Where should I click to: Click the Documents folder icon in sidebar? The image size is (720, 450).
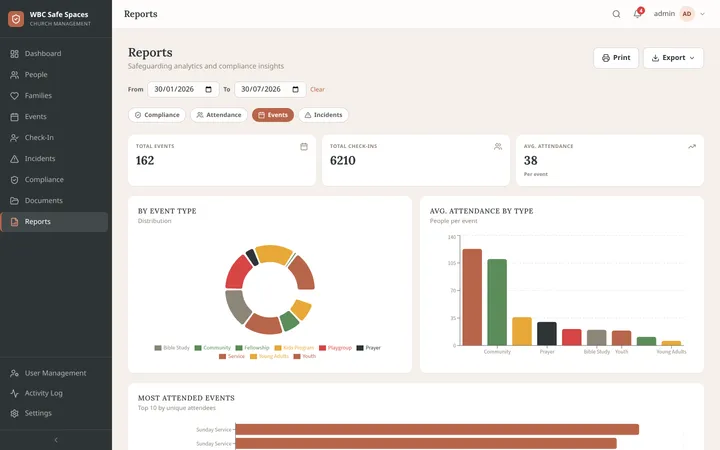pyautogui.click(x=14, y=201)
